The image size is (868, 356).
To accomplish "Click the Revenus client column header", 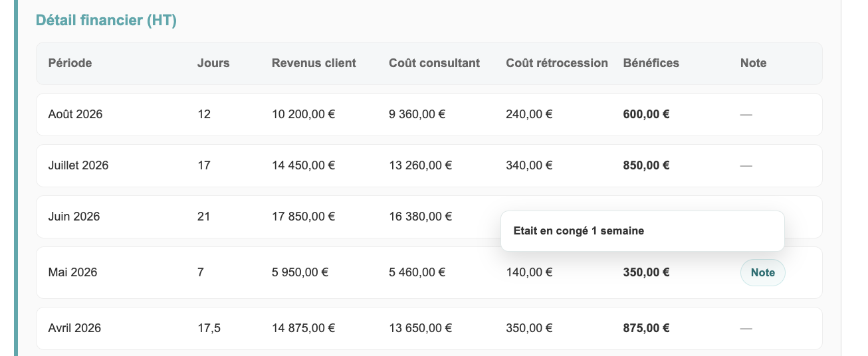I will [314, 63].
